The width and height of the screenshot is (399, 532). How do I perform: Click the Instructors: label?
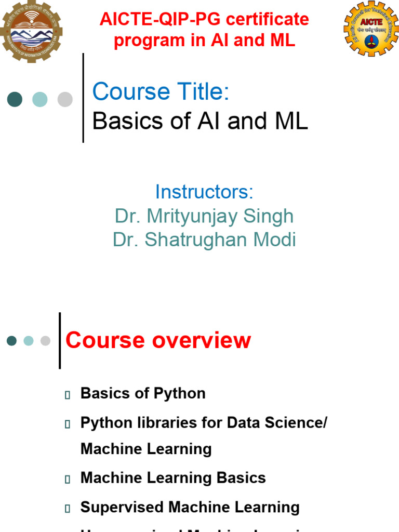(x=204, y=192)
